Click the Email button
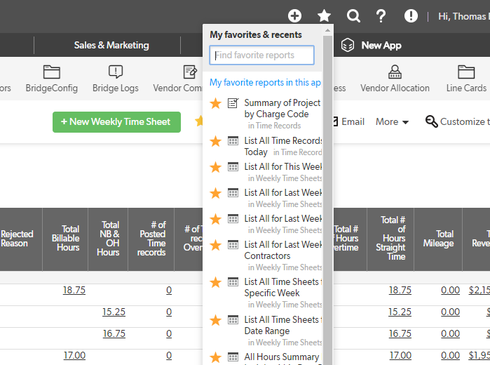Screen dimensions: 490x365 click(349, 122)
